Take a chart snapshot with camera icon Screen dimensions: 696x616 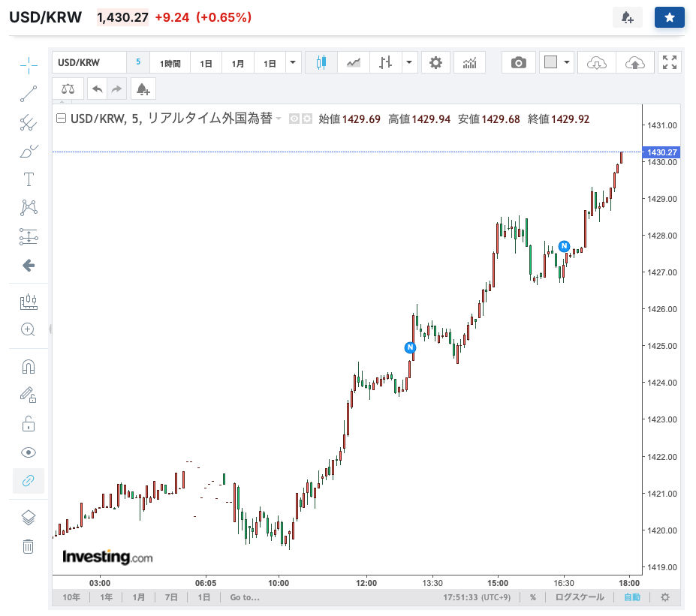[x=518, y=63]
